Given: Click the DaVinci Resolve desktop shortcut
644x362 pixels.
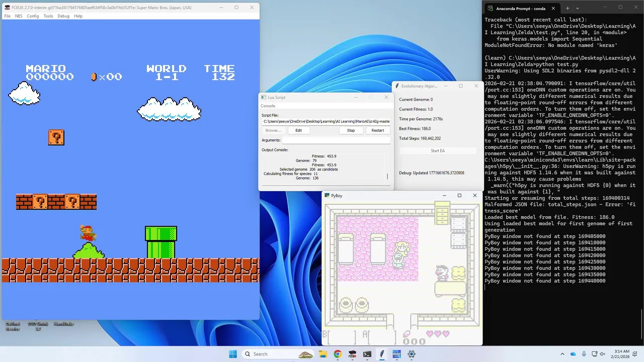Looking at the screenshot, I should 13,326.
